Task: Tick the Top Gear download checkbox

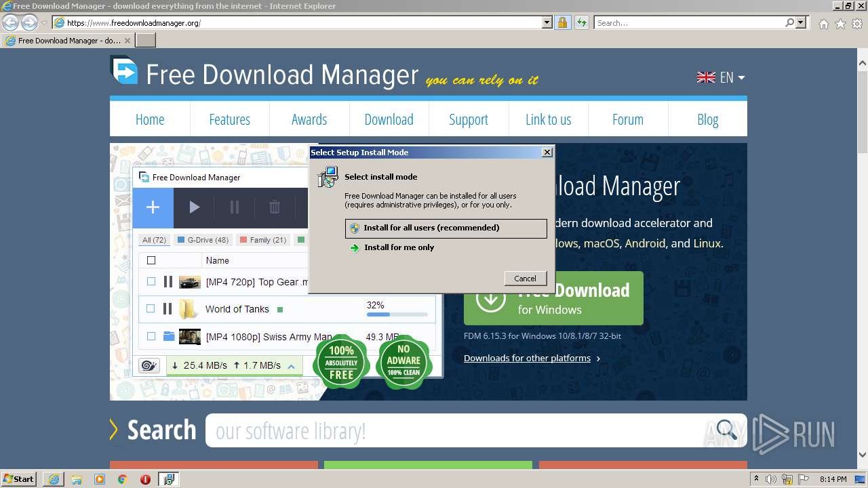Action: [x=151, y=282]
